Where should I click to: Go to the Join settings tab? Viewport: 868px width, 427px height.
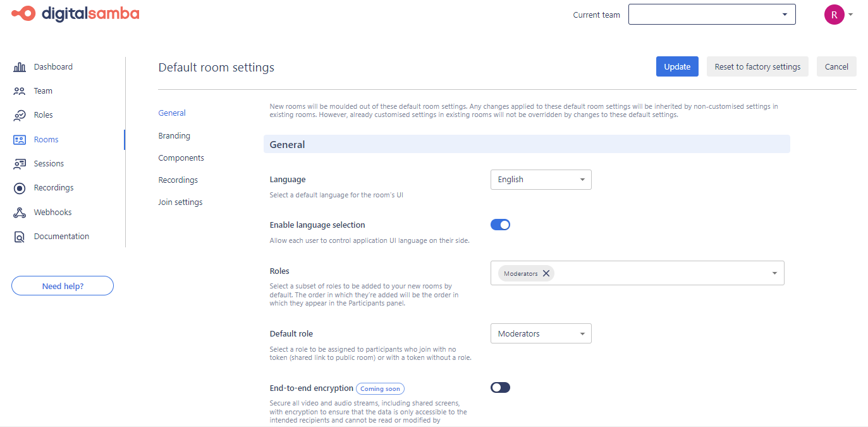click(x=180, y=202)
